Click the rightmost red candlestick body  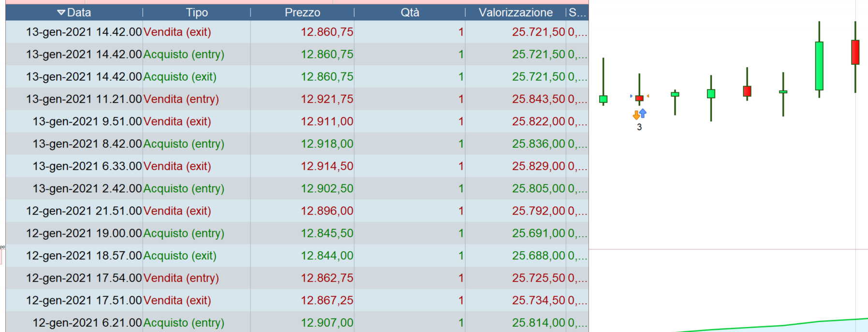point(855,52)
